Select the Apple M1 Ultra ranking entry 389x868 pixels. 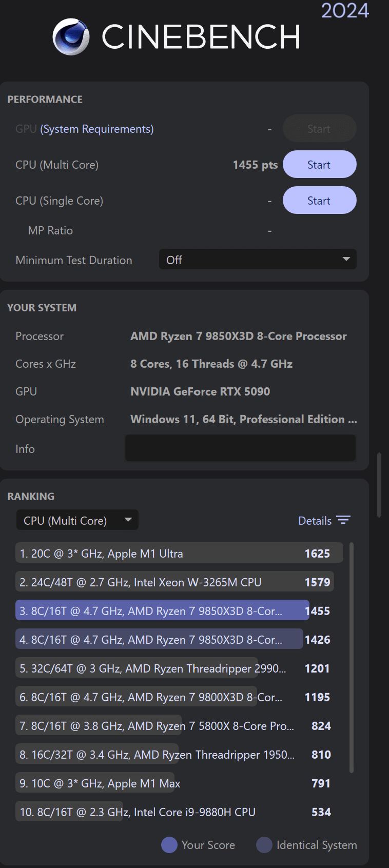[174, 554]
